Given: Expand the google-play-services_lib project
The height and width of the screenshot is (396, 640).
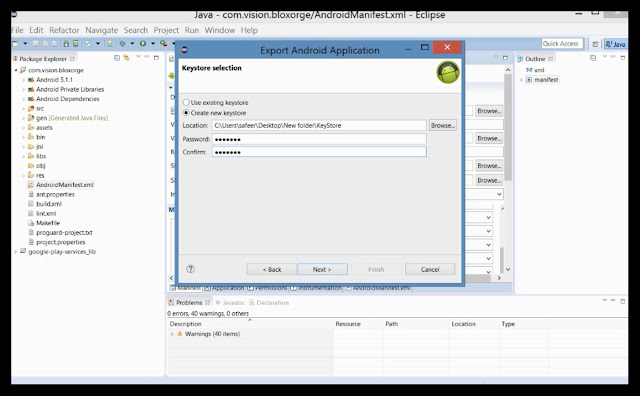Looking at the screenshot, I should click(x=16, y=252).
